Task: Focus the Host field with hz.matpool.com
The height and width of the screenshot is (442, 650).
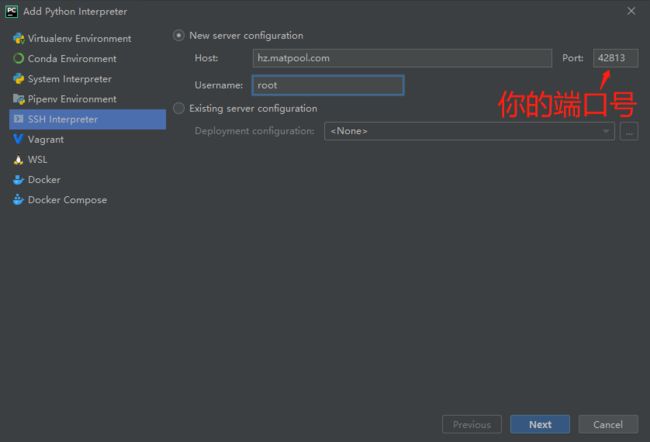Action: [402, 58]
